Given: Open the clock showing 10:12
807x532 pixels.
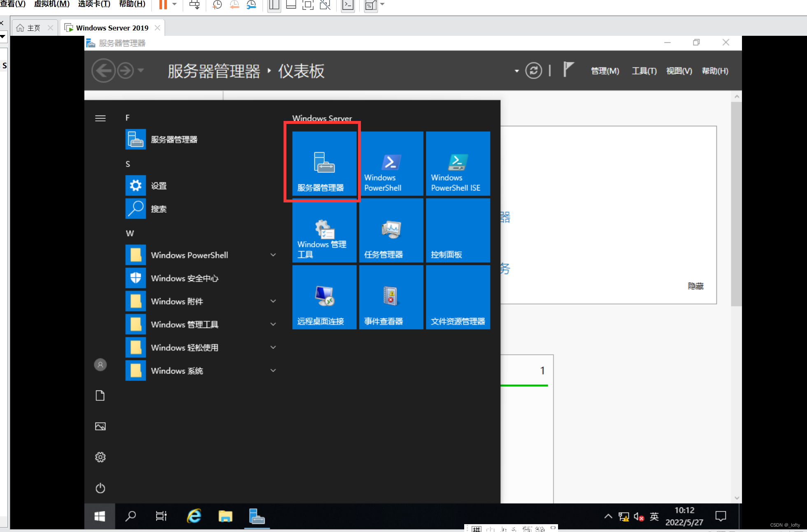Looking at the screenshot, I should 684,516.
